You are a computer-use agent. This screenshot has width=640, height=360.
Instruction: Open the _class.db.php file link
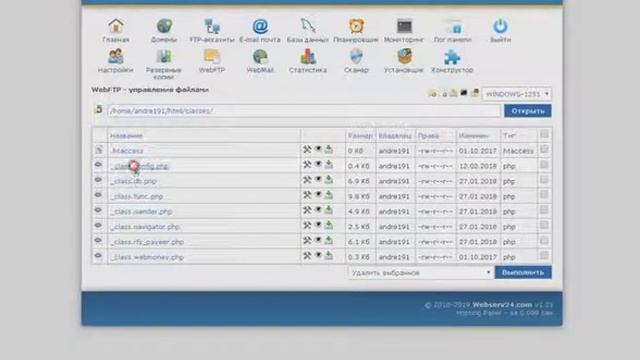click(133, 181)
